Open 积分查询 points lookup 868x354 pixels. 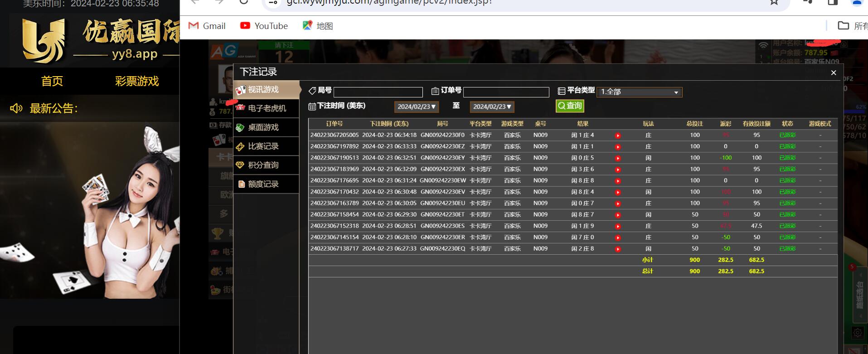(267, 165)
